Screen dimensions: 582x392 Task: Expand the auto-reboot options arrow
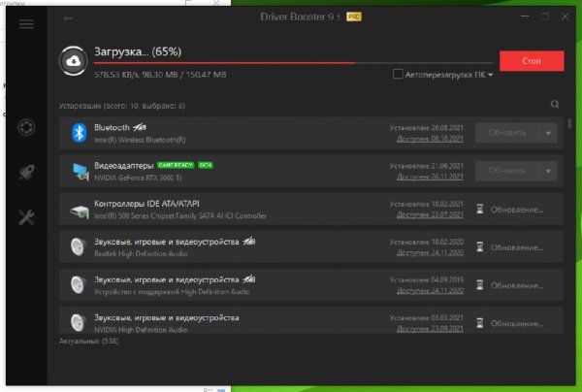490,75
